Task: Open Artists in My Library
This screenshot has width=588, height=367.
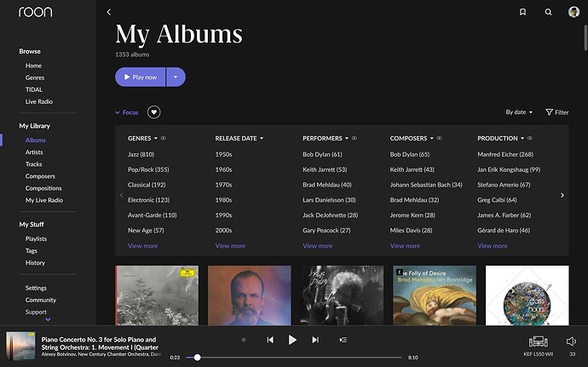Action: coord(34,152)
